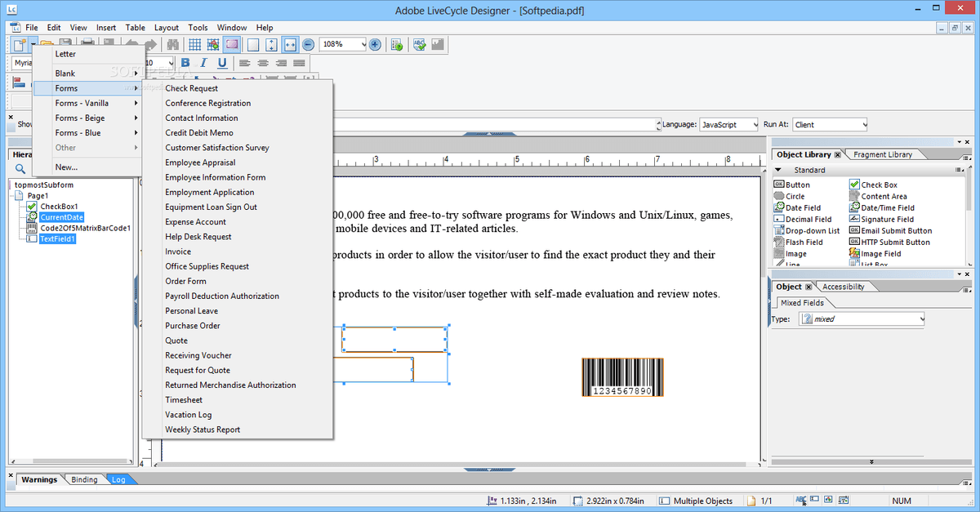Click New... in the dropdown menu

66,167
